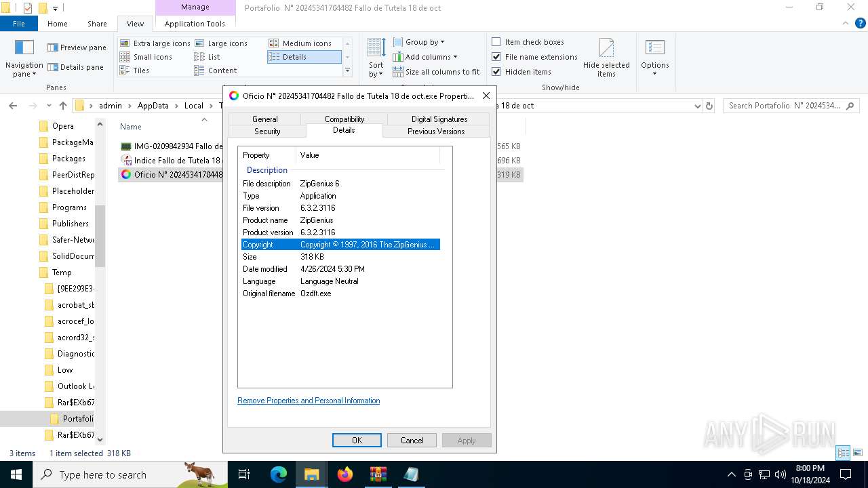The image size is (868, 488).
Task: Open the Digital Signatures tab
Action: [x=439, y=119]
